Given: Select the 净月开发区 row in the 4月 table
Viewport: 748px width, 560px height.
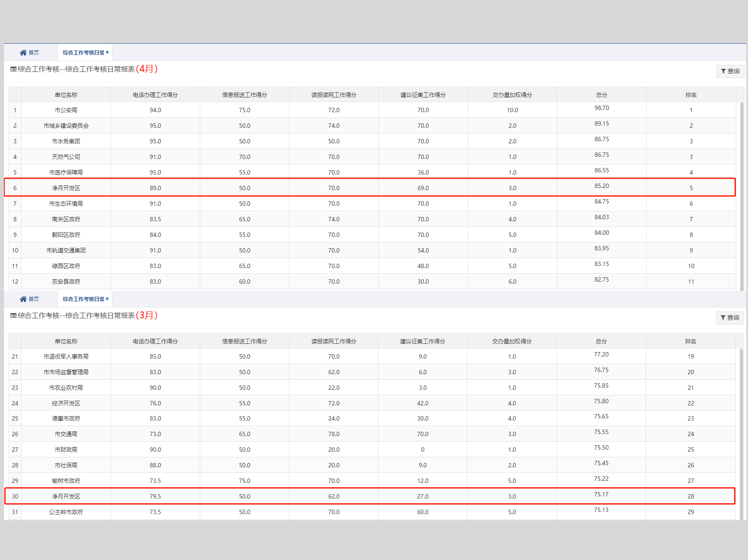Looking at the screenshot, I should tap(66, 188).
